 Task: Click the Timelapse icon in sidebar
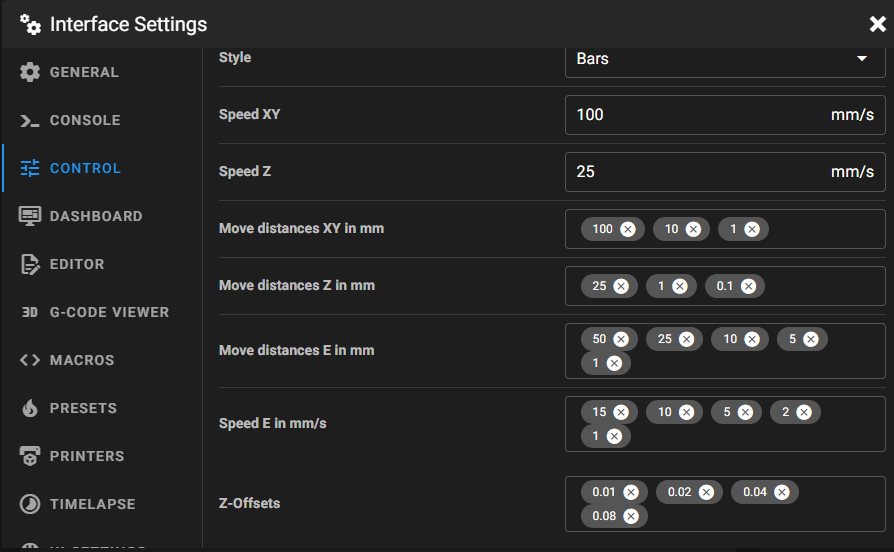point(30,504)
